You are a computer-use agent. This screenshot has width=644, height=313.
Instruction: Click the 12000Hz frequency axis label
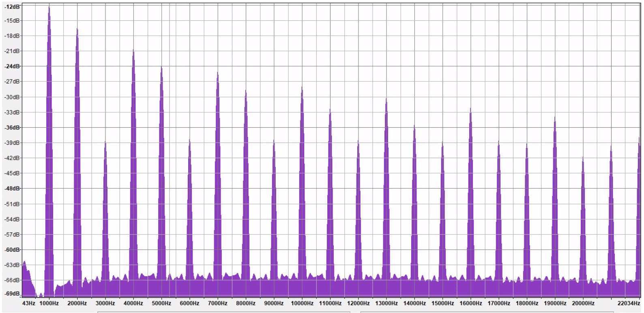coord(358,303)
